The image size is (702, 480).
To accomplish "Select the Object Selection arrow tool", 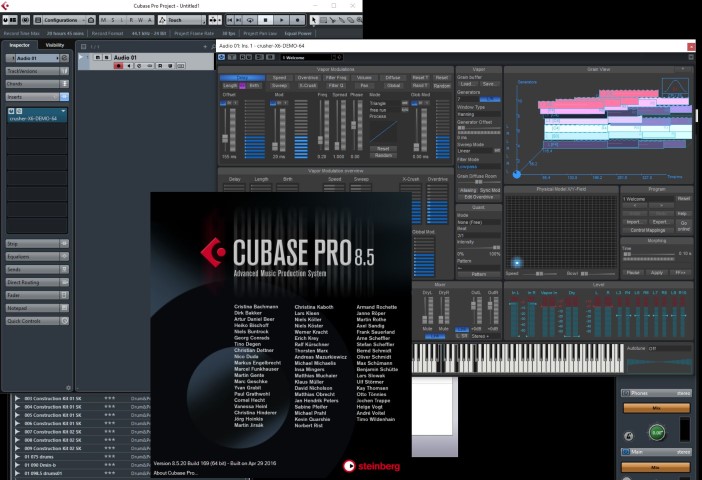I will coord(313,20).
